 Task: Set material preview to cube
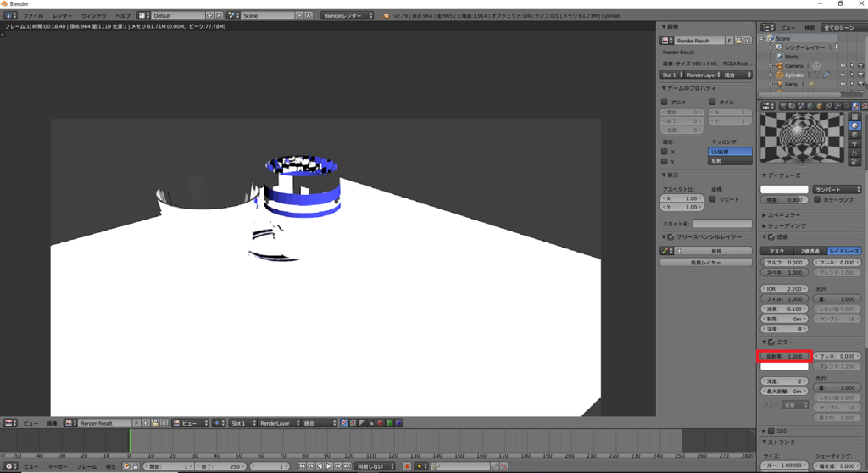(854, 135)
